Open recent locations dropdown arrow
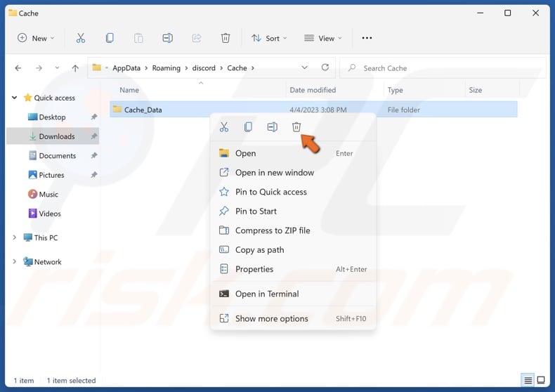 (x=57, y=67)
